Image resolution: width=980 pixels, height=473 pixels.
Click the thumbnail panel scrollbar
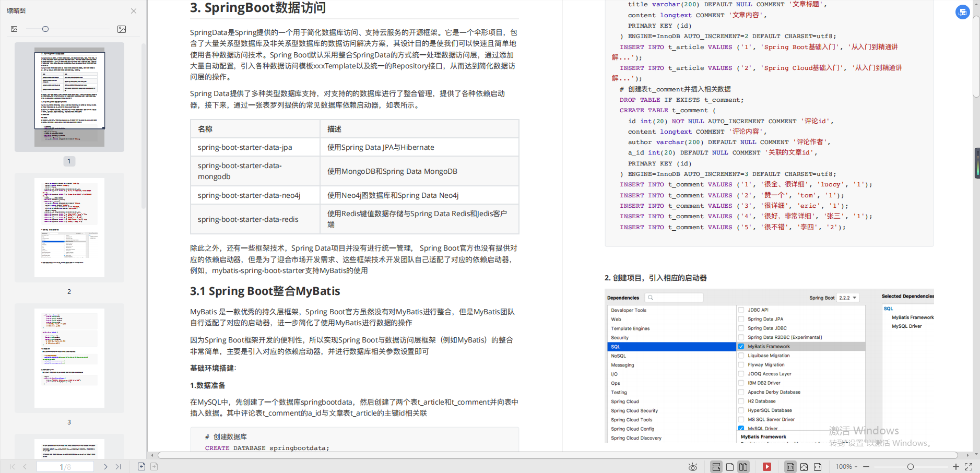point(144,125)
